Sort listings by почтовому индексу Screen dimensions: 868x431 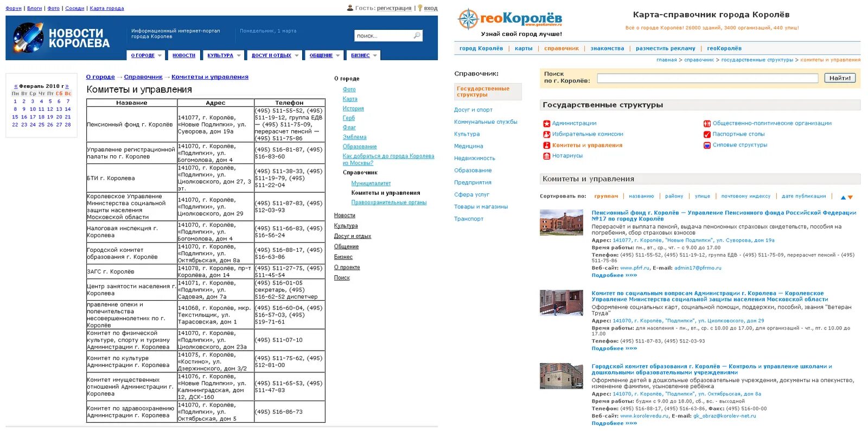[745, 197]
